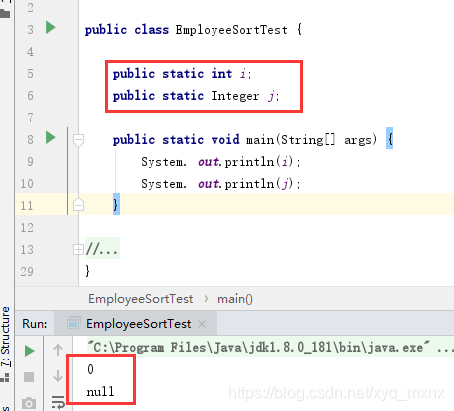This screenshot has width=454, height=411.
Task: Click console output line '0'
Action: coord(90,369)
